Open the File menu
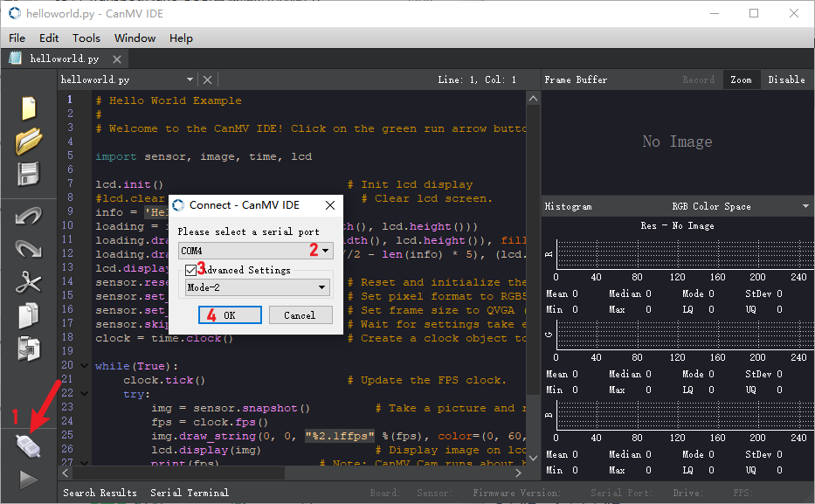This screenshot has height=504, width=815. click(x=17, y=38)
